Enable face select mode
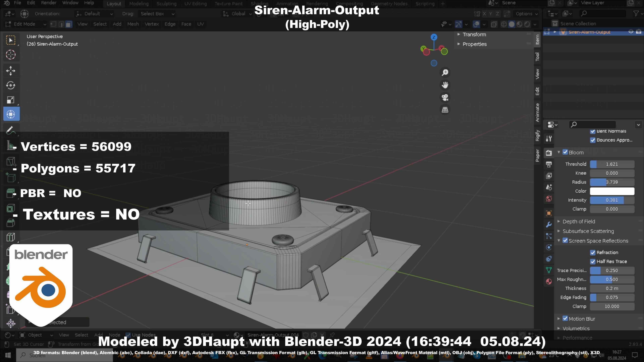The width and height of the screenshot is (644, 362). pyautogui.click(x=69, y=24)
